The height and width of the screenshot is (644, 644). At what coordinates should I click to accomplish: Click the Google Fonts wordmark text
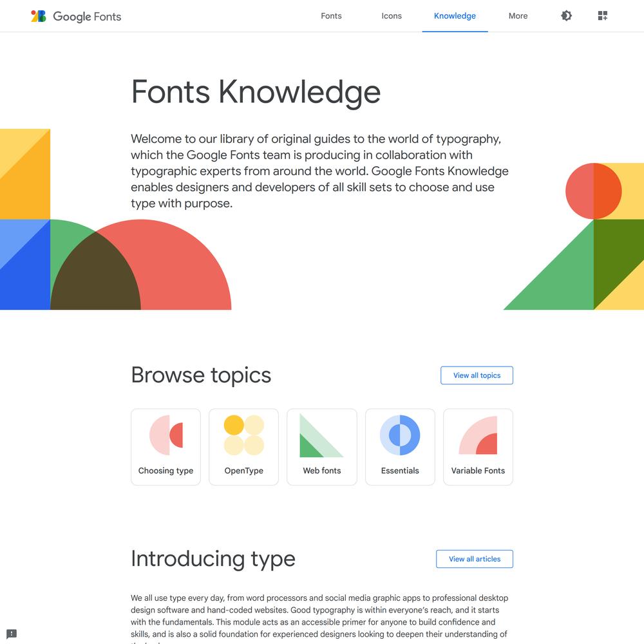(87, 17)
